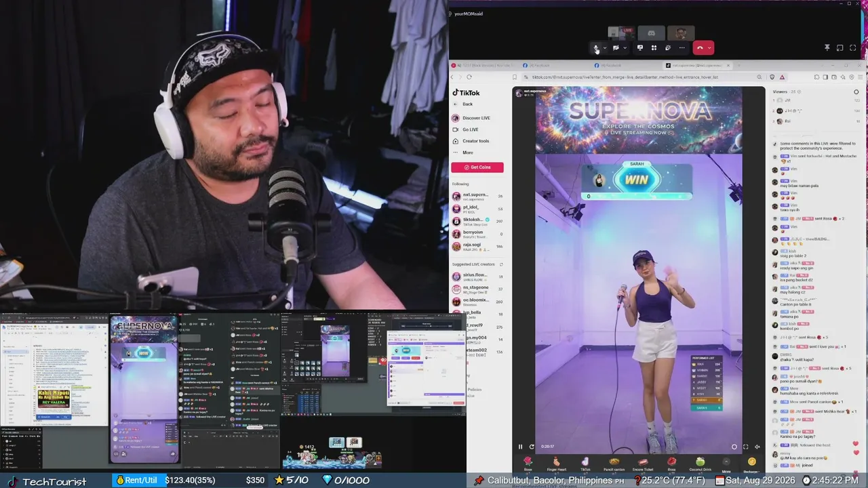Click the Get Coins button
The width and height of the screenshot is (868, 488).
pyautogui.click(x=477, y=167)
